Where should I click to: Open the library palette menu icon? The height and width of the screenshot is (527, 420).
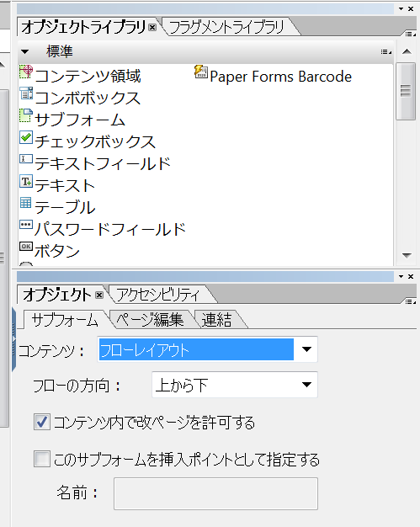tap(410, 34)
